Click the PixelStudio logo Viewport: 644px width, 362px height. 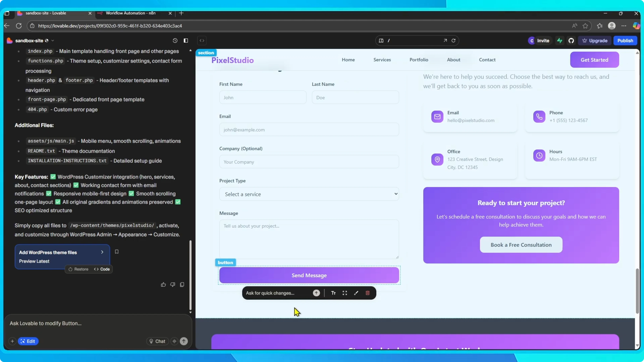pos(233,60)
